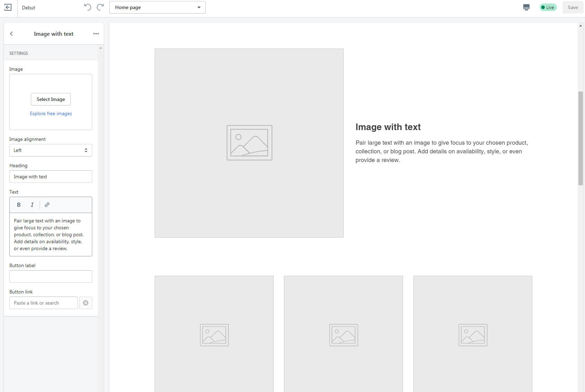585x392 pixels.
Task: Click the Select Image button
Action: pos(51,99)
